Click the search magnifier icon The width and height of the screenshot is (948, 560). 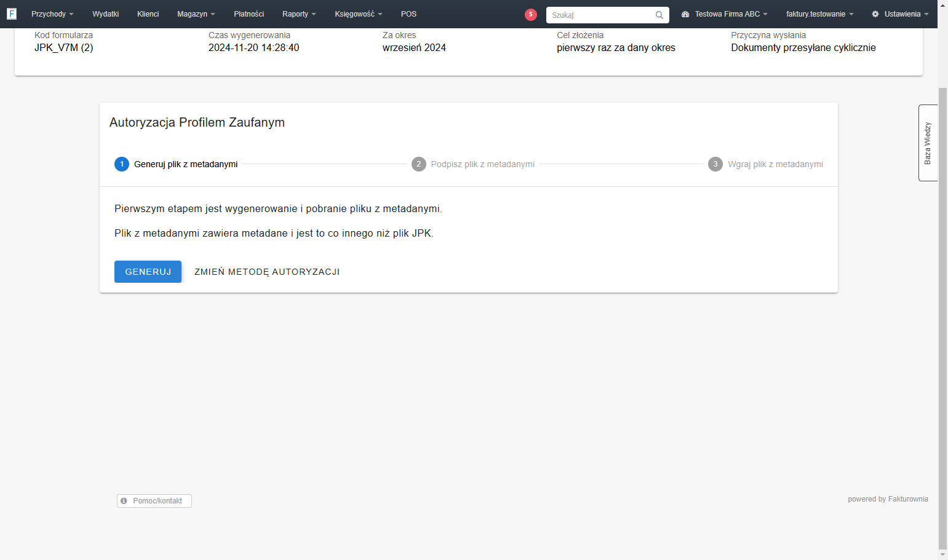(x=659, y=15)
